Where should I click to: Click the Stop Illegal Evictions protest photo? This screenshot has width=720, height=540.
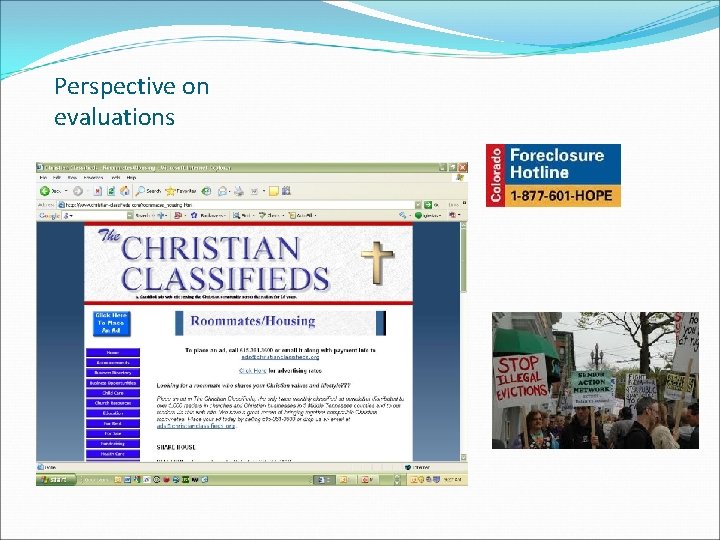[x=595, y=381]
